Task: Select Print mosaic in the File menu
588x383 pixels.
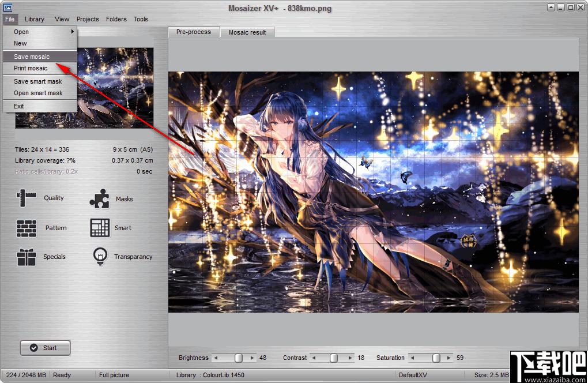Action: pyautogui.click(x=40, y=68)
